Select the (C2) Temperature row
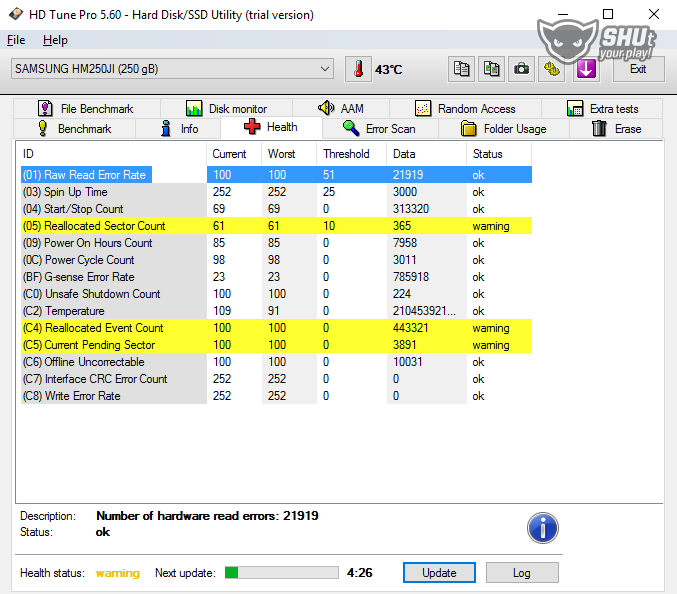Image resolution: width=677 pixels, height=594 pixels. (x=276, y=311)
